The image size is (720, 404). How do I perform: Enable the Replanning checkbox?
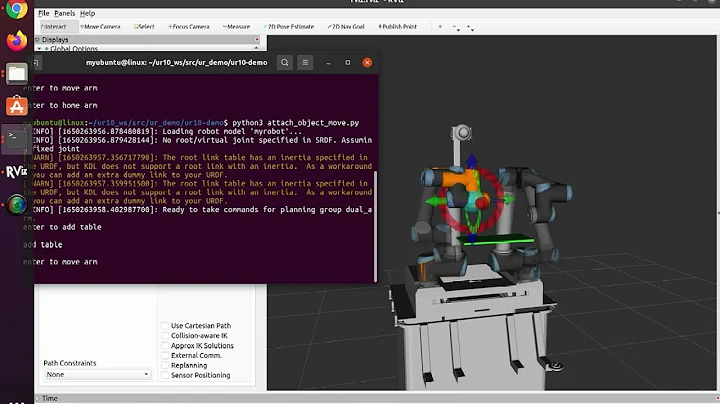click(x=165, y=365)
